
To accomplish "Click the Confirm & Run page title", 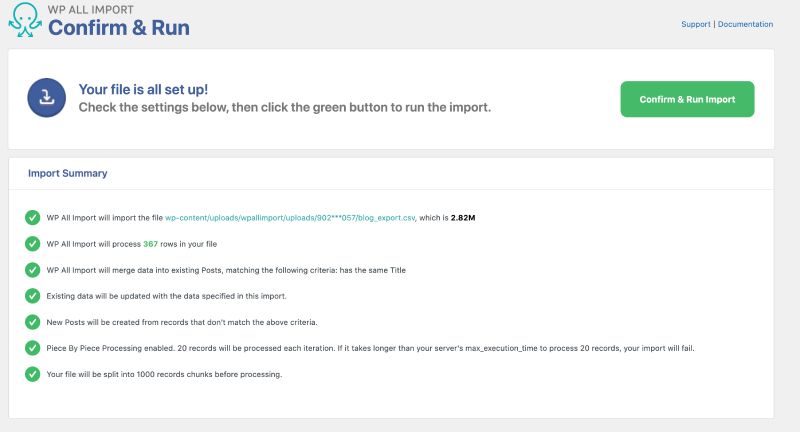I will click(x=119, y=28).
